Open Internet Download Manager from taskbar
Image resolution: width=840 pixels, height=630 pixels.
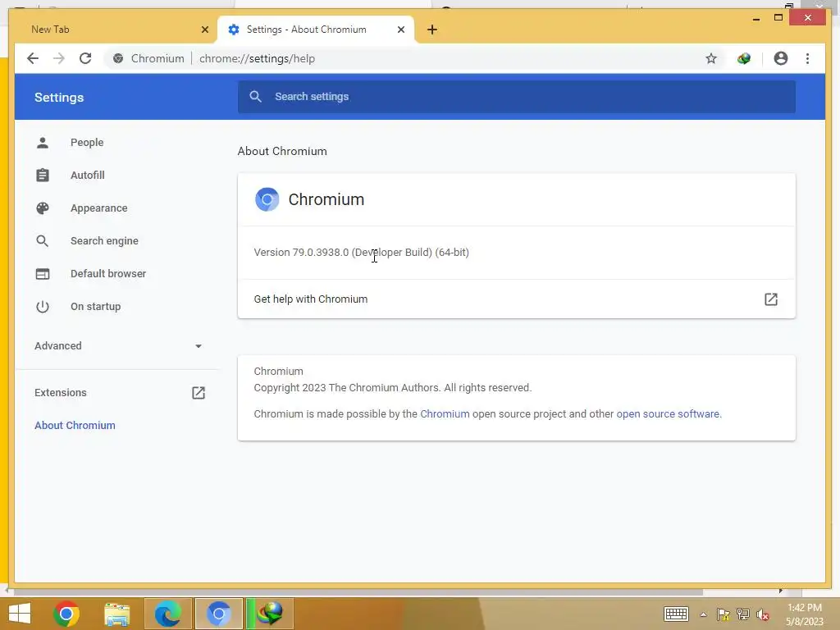point(269,614)
